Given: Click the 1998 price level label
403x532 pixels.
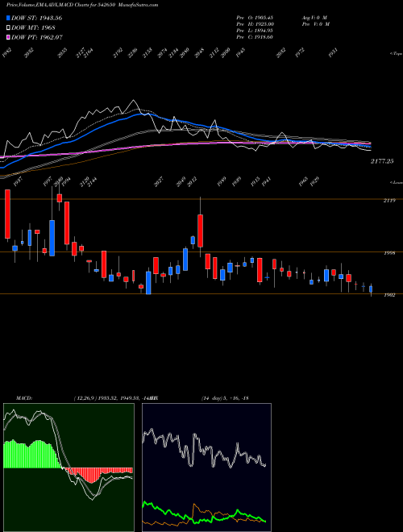Looking at the screenshot, I should point(389,253).
